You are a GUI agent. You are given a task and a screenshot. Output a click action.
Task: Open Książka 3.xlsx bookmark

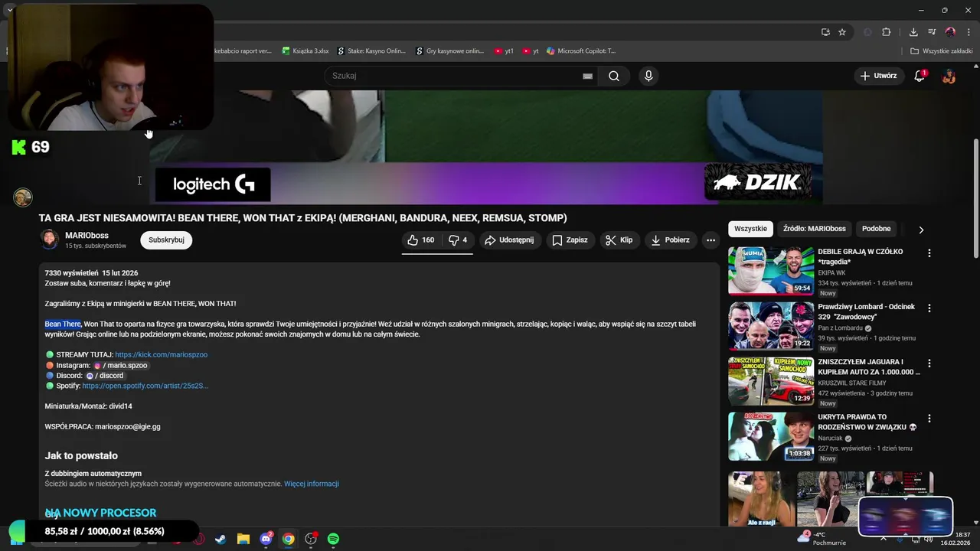coord(305,51)
